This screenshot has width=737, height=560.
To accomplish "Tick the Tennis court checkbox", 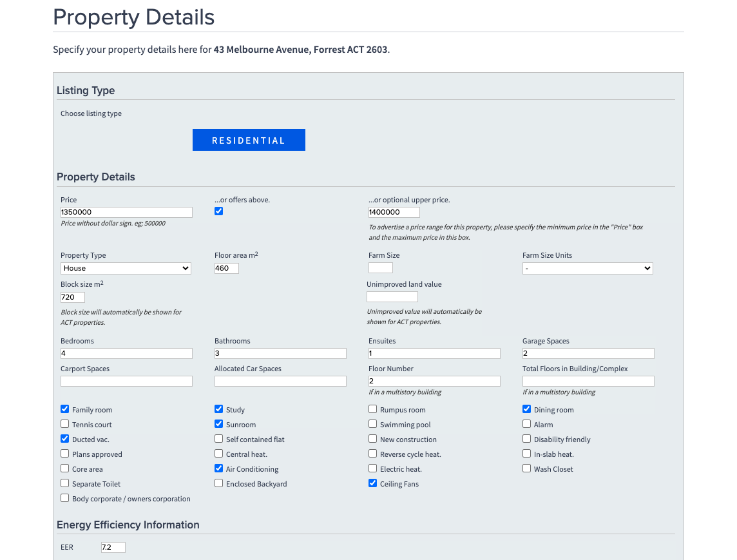I will [x=65, y=424].
